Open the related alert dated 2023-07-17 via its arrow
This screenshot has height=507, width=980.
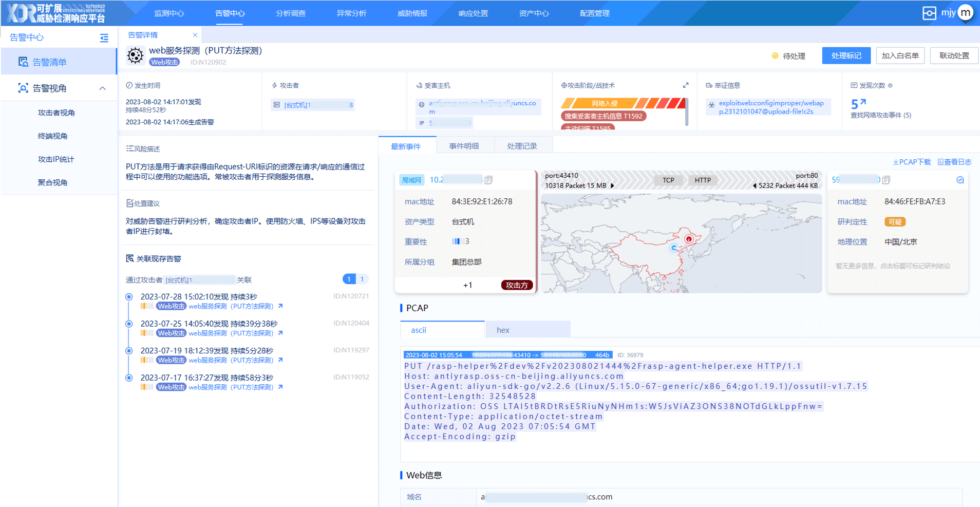click(280, 387)
